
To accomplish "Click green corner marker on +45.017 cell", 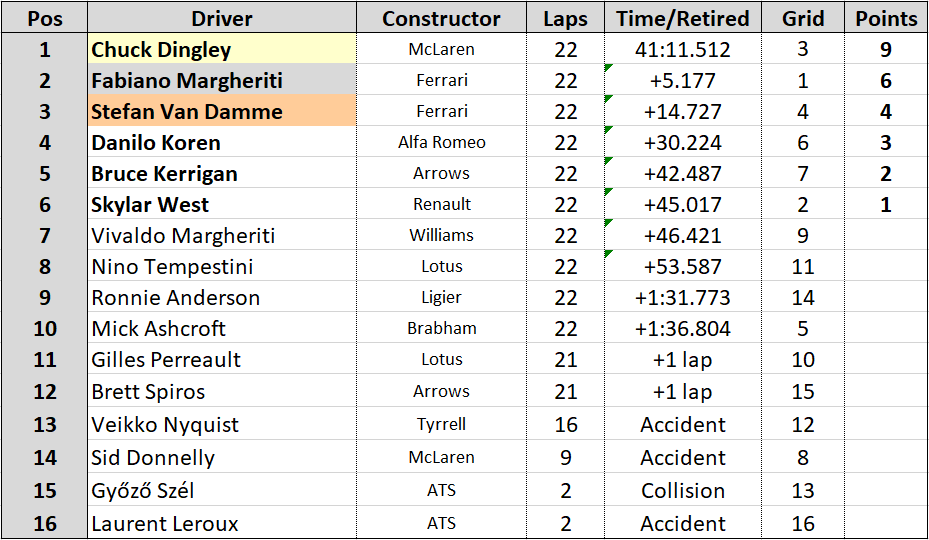I will click(608, 191).
